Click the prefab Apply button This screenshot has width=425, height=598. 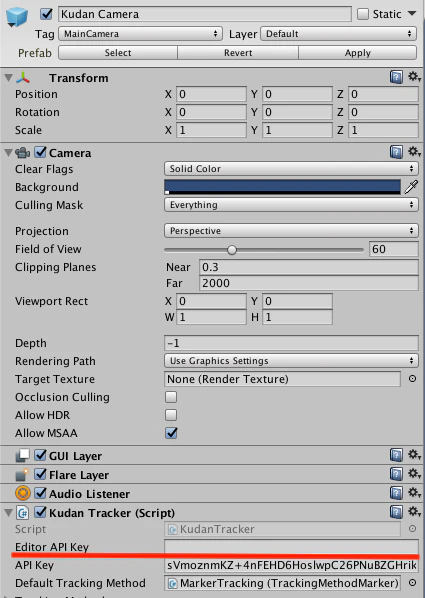pyautogui.click(x=357, y=53)
